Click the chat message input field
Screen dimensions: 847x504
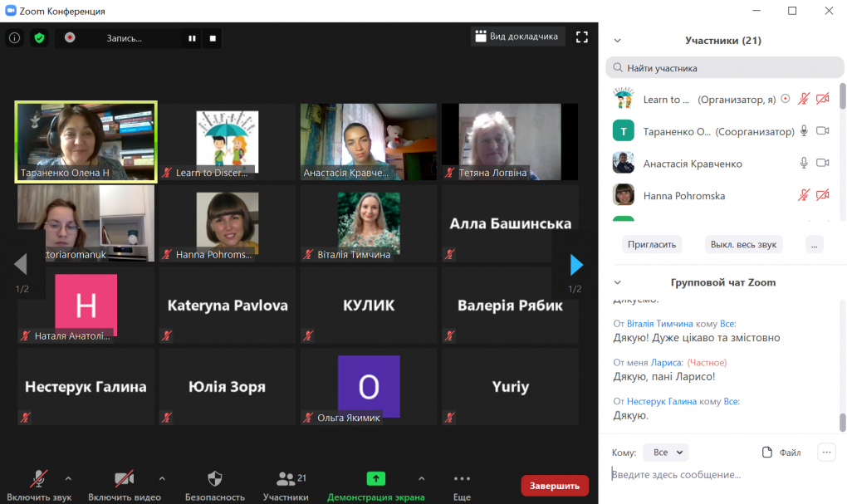pos(724,474)
